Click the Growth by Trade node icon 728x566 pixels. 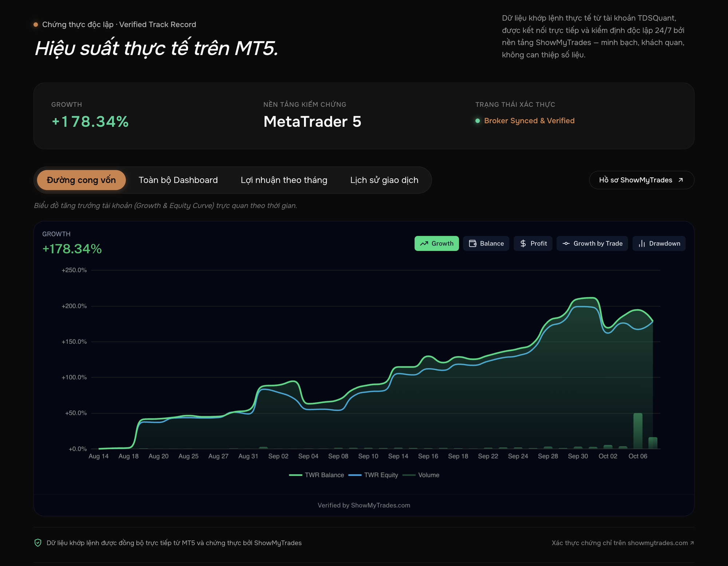(x=566, y=244)
